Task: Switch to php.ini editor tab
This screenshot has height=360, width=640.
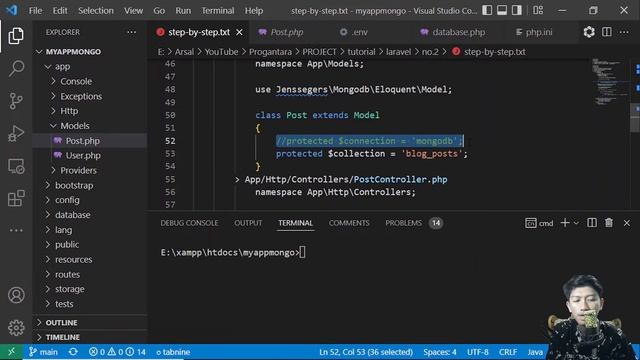Action: 538,32
